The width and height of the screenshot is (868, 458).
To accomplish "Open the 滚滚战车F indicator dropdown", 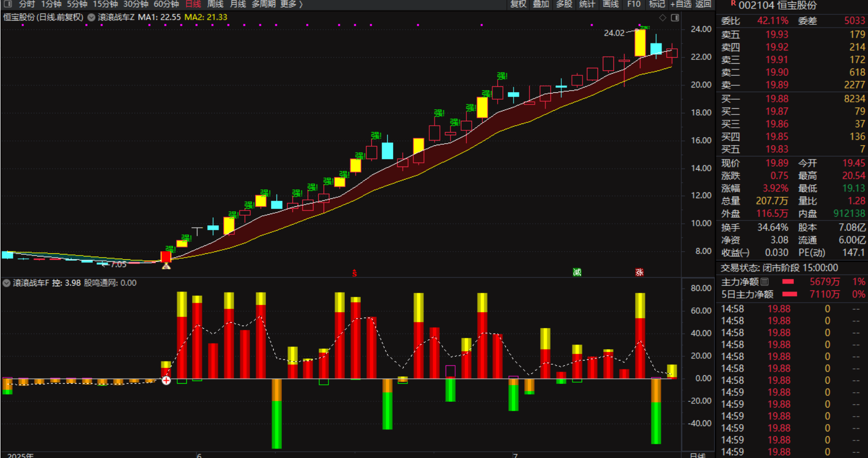I will click(x=6, y=283).
